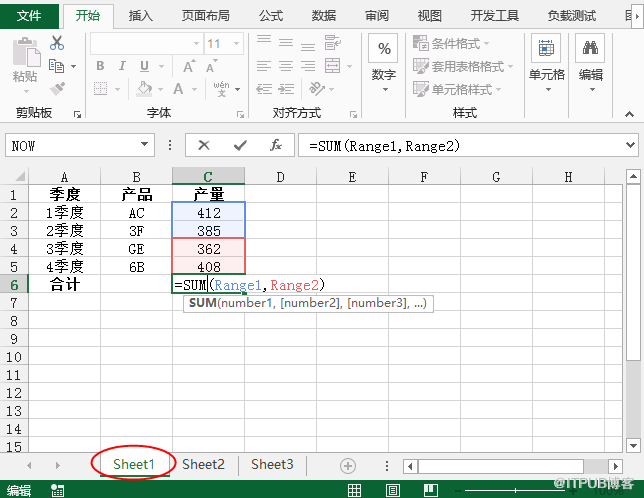Click the Cancel (X) formula entry icon

[x=205, y=146]
